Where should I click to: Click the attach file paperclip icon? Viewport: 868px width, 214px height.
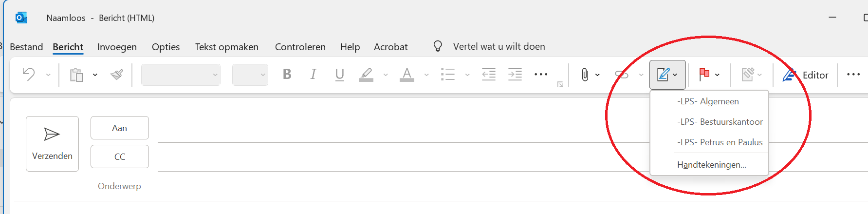coord(585,75)
